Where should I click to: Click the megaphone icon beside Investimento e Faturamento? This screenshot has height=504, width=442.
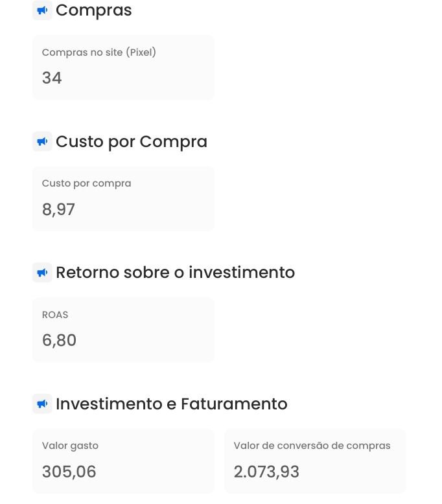(x=42, y=404)
